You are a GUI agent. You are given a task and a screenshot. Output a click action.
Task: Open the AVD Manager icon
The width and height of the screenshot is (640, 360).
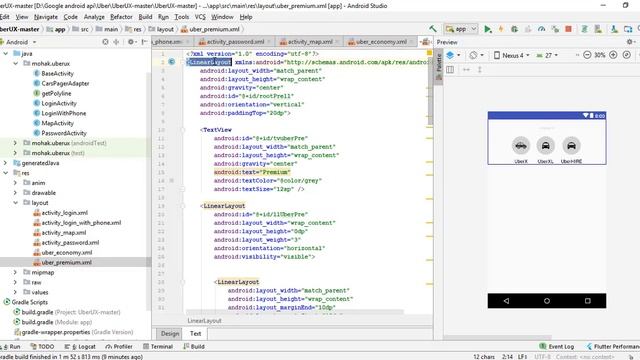pos(598,29)
